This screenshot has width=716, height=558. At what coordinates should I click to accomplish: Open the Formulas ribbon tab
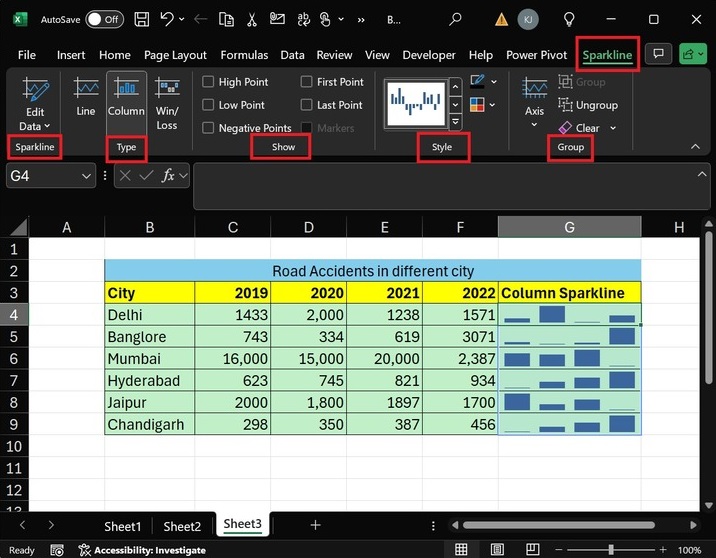[x=244, y=55]
